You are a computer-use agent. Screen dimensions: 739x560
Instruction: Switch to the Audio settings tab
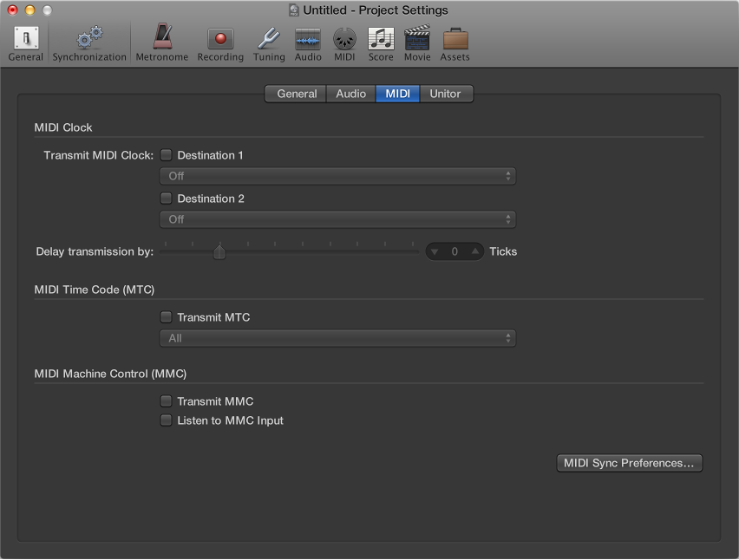tap(350, 94)
